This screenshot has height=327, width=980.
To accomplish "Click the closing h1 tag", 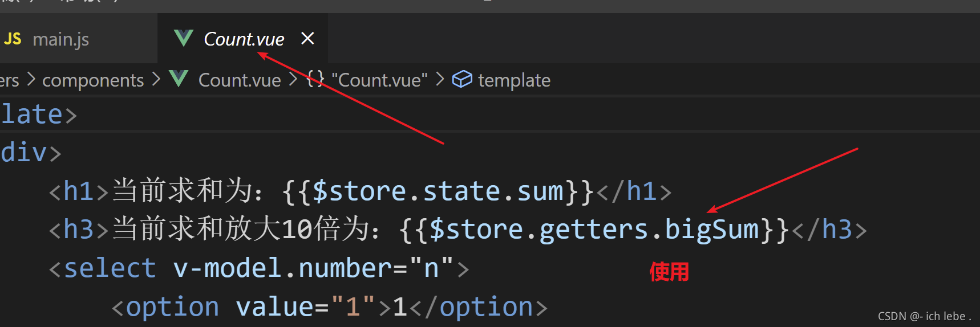I will click(x=634, y=191).
